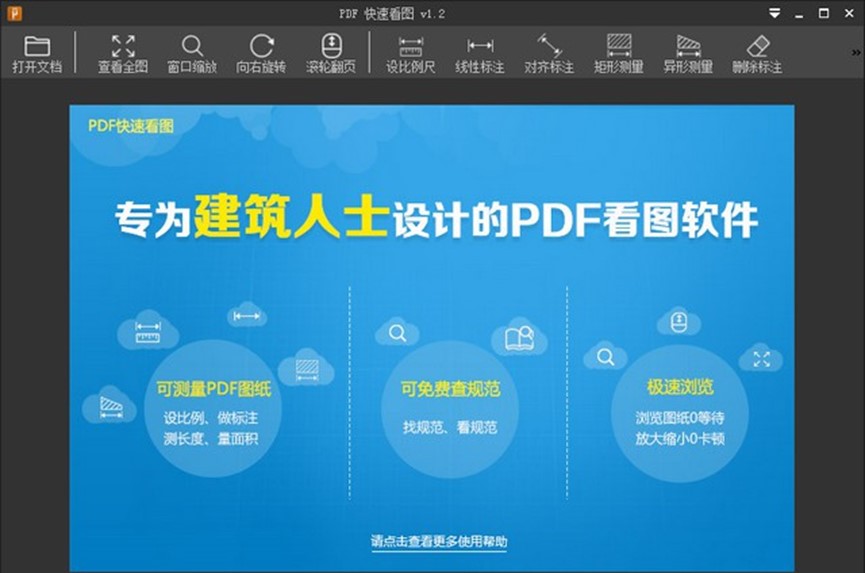
Task: Click the 找规范、看规范 text
Action: [x=450, y=427]
